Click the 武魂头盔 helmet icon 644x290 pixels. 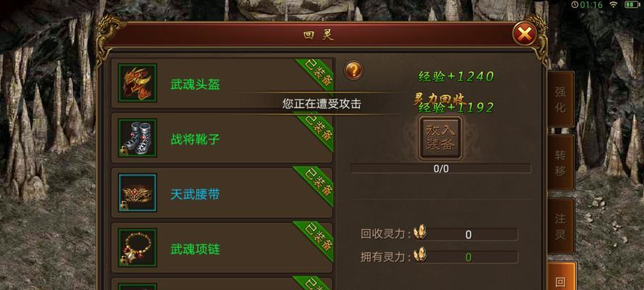[x=137, y=83]
